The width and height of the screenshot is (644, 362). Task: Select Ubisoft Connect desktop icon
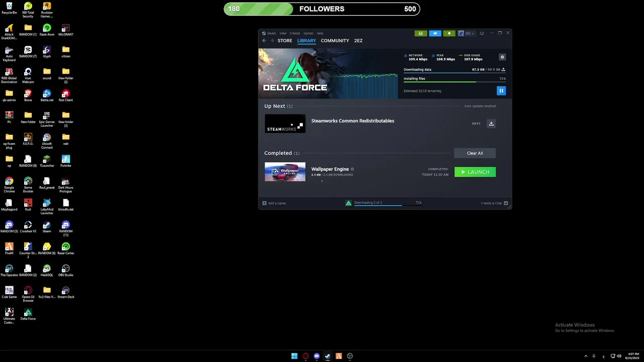click(47, 141)
